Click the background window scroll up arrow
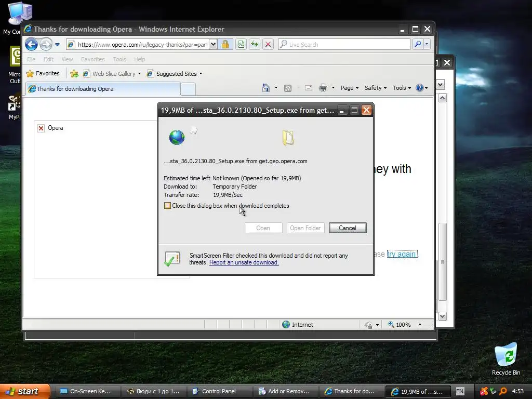The width and height of the screenshot is (532, 399). (x=443, y=98)
